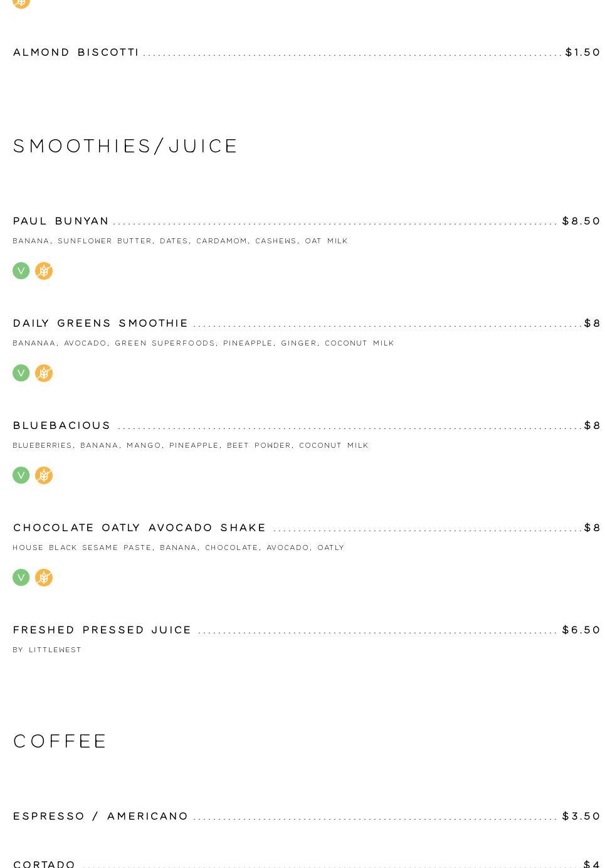The height and width of the screenshot is (868, 605).
Task: Select Freshed Pressed Juice item
Action: coord(102,630)
